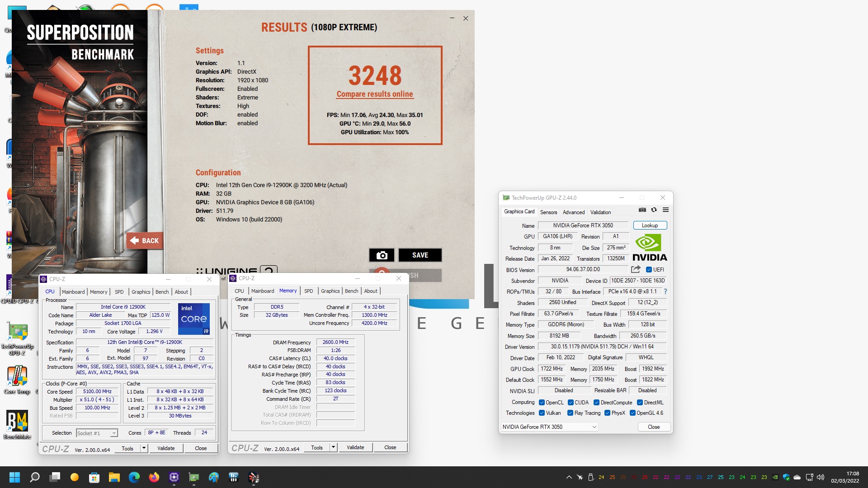This screenshot has height=488, width=868.
Task: Open the GPU selector dropdown showing RTX 3050
Action: (x=549, y=427)
